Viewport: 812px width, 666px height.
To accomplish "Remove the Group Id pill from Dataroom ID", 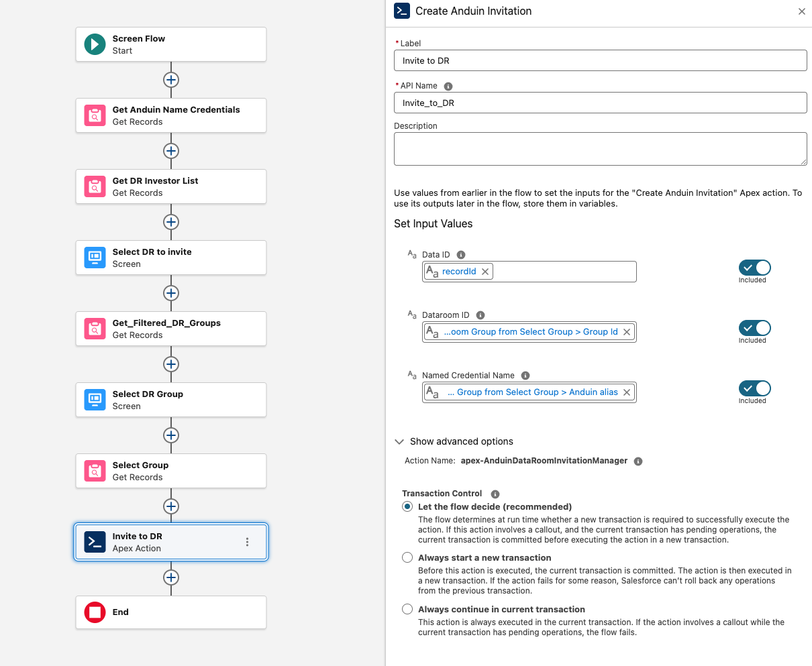I will coord(627,332).
